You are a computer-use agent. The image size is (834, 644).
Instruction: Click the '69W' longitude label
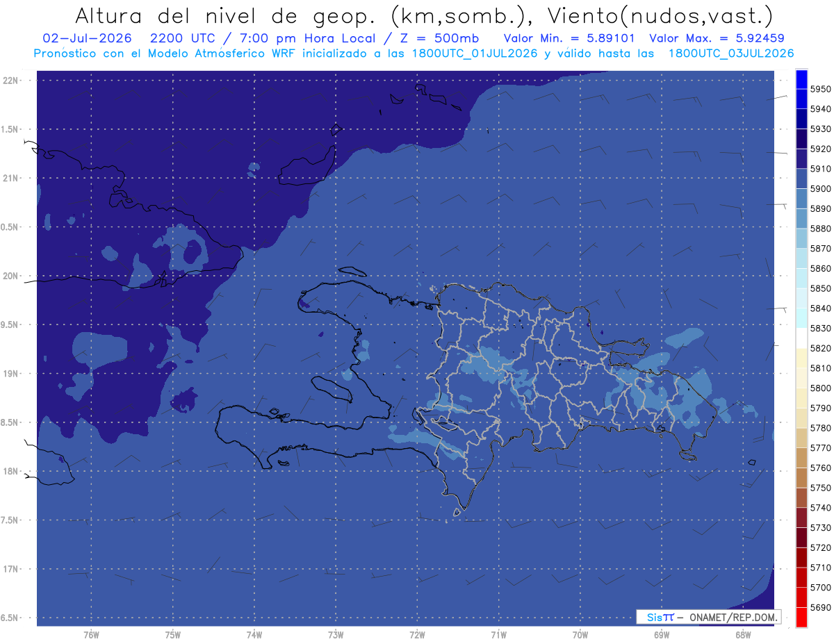(662, 635)
